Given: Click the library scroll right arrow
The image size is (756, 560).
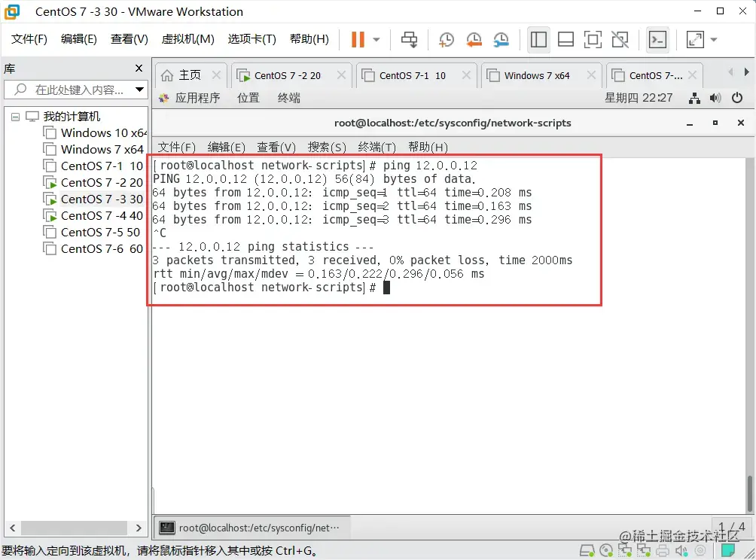Looking at the screenshot, I should [139, 528].
